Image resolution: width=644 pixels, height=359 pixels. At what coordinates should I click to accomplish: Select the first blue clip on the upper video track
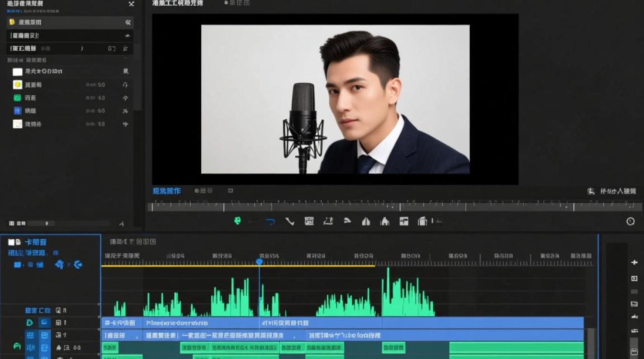122,323
